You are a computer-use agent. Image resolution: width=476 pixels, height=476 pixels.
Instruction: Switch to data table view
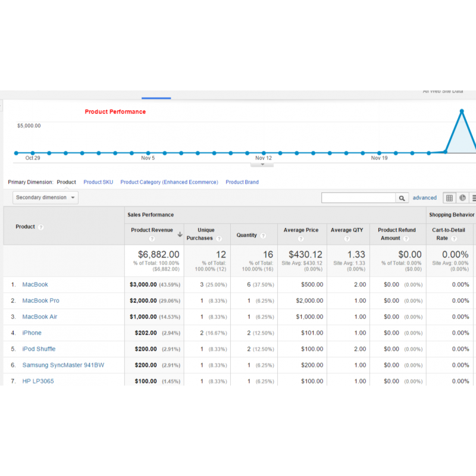tap(450, 197)
